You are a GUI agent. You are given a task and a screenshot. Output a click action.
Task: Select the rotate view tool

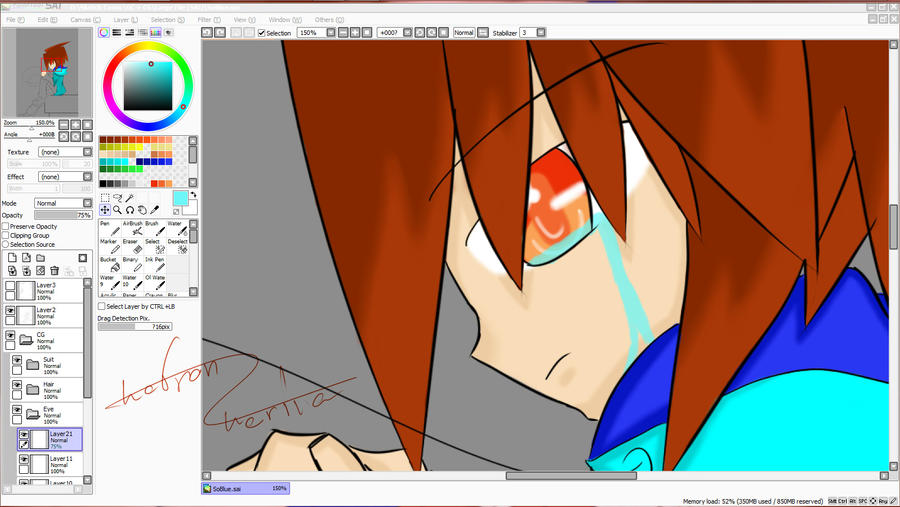point(130,210)
